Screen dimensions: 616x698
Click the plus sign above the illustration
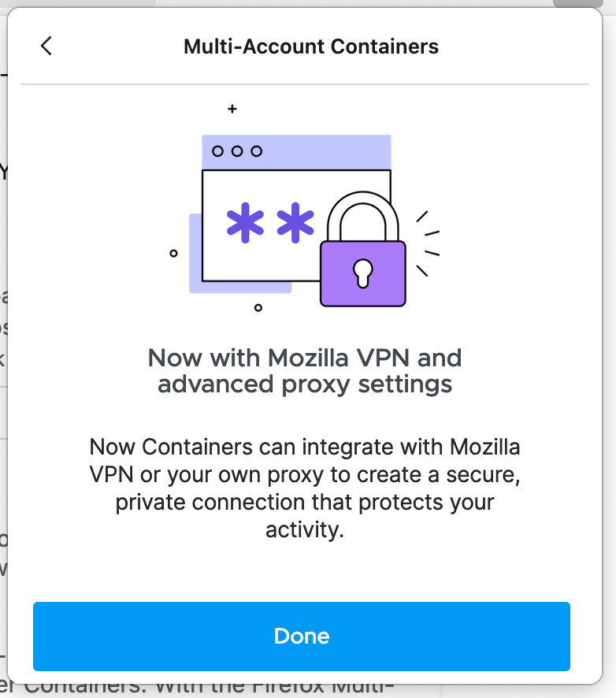coord(232,109)
